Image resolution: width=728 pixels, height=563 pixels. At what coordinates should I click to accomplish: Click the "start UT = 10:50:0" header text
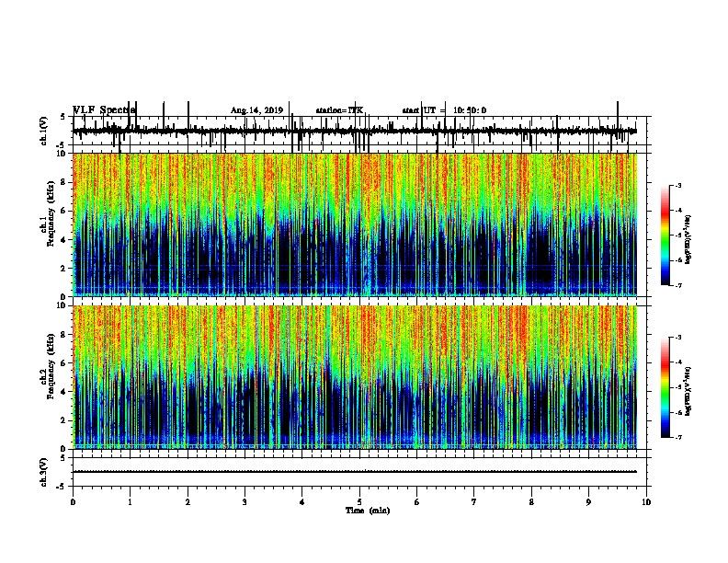(x=444, y=110)
